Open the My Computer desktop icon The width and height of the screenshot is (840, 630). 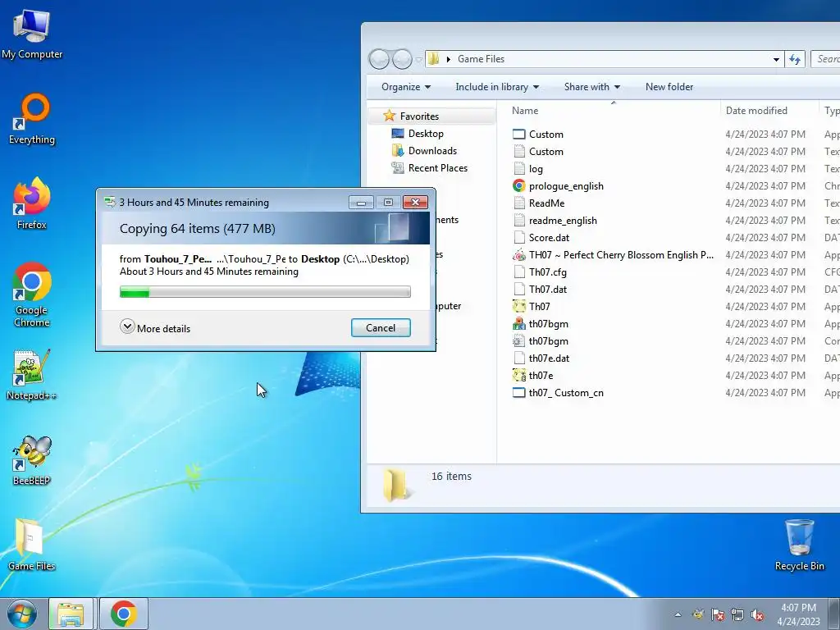click(x=32, y=34)
